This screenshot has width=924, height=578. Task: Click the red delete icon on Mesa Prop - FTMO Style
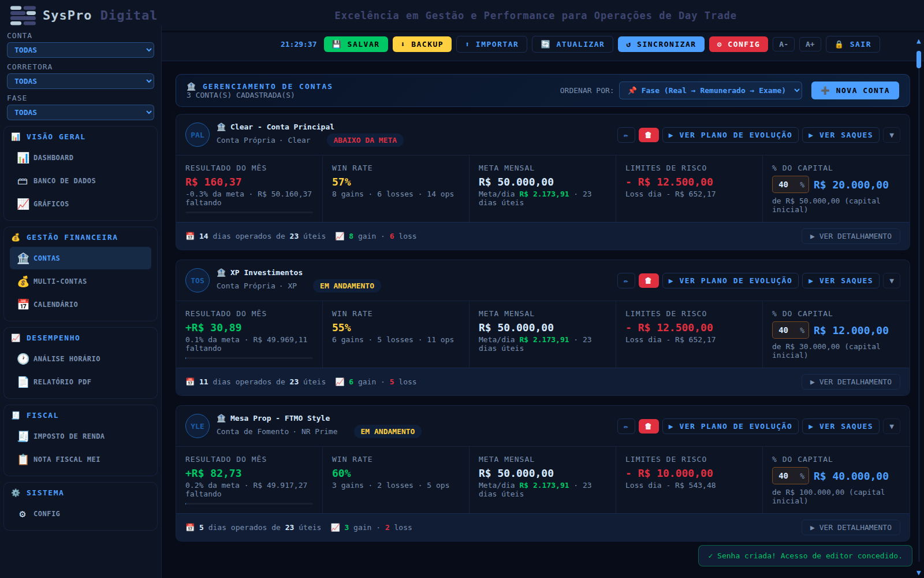(649, 427)
